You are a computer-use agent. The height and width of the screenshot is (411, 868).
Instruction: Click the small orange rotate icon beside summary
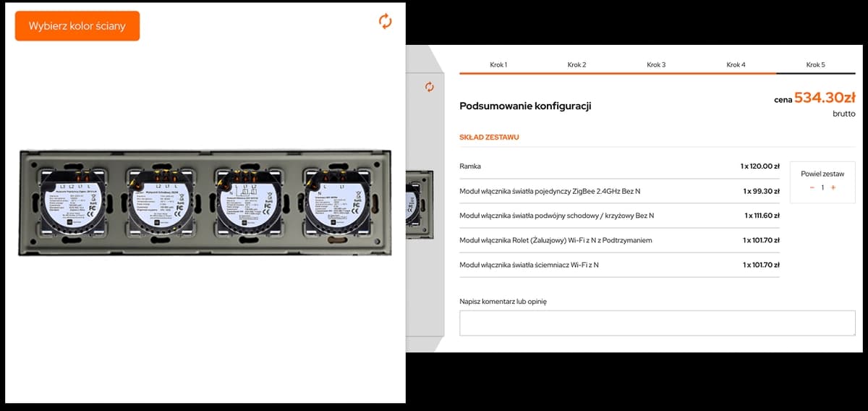[430, 87]
